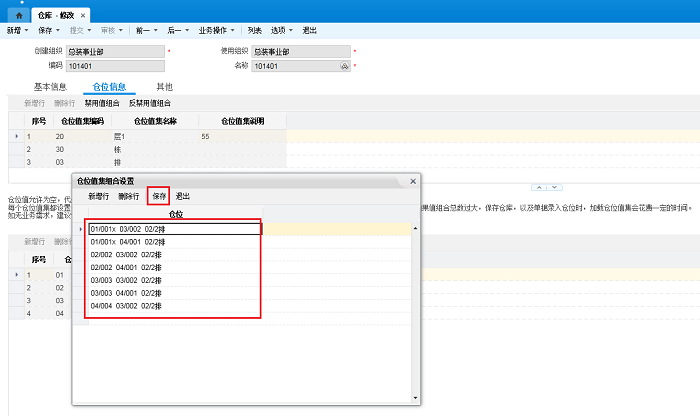Click the 使用组织 input field

click(301, 52)
